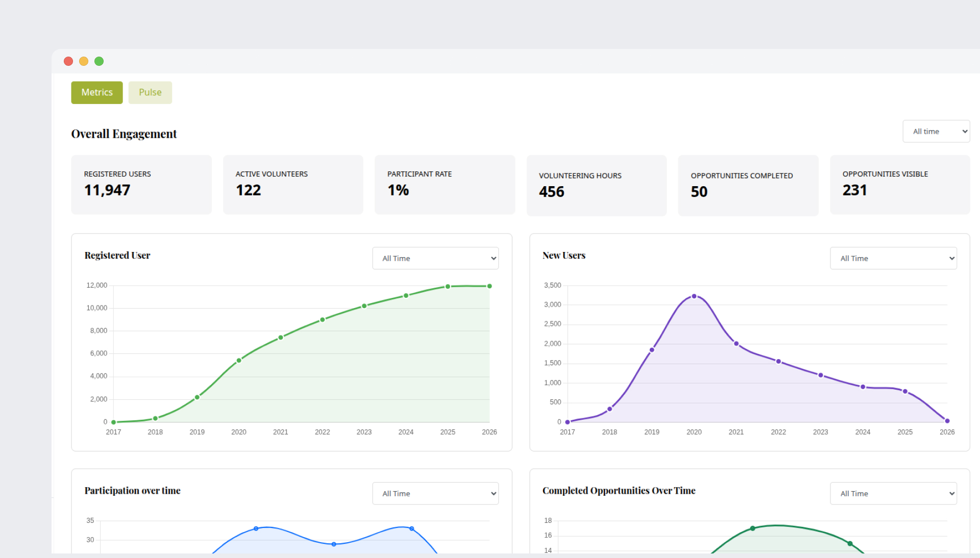Click the red close window button

pos(68,61)
